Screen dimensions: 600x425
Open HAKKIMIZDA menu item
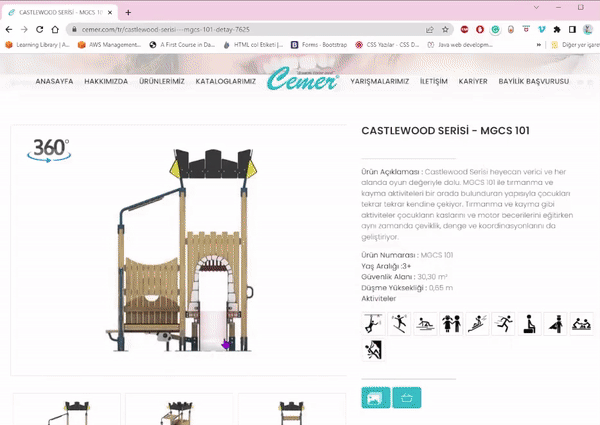coord(106,81)
